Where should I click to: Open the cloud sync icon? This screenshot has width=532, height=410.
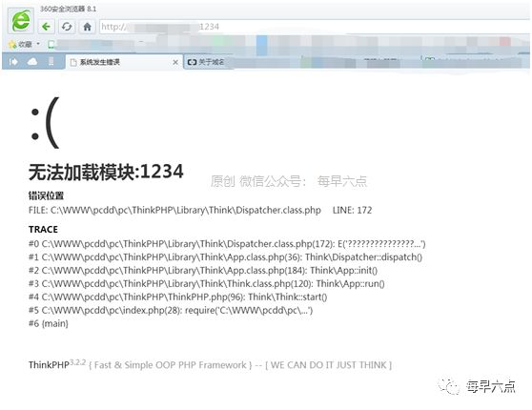pyautogui.click(x=32, y=62)
